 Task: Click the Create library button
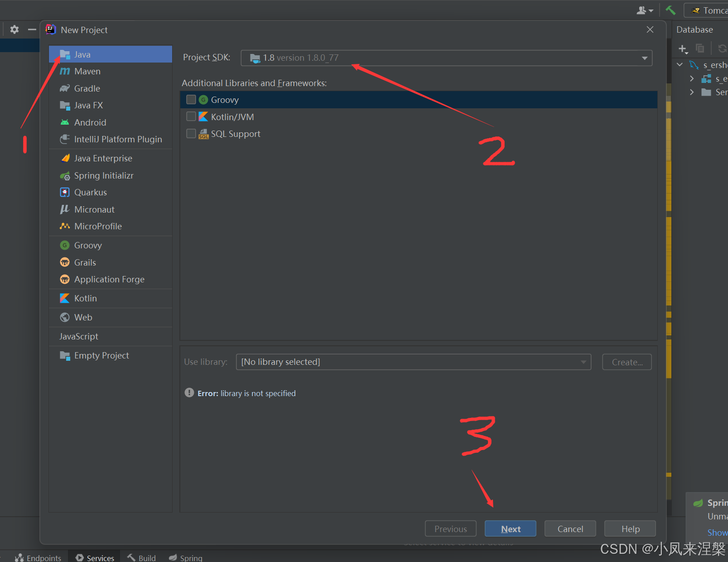627,362
